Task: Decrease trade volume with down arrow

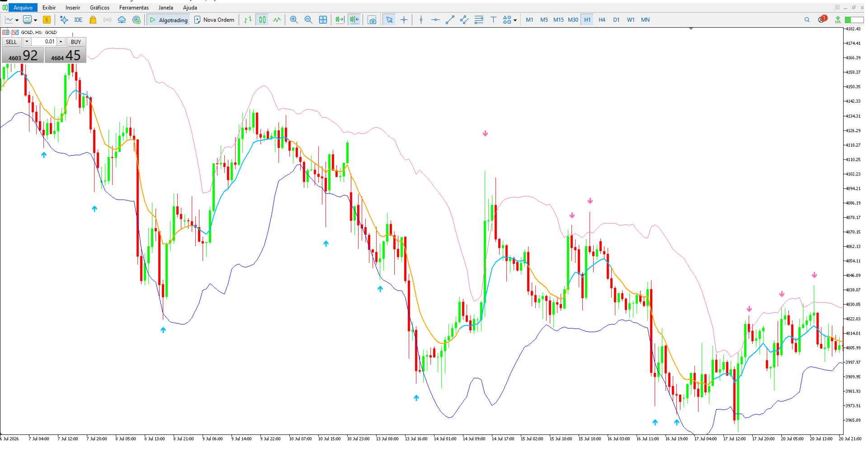Action: tap(27, 42)
